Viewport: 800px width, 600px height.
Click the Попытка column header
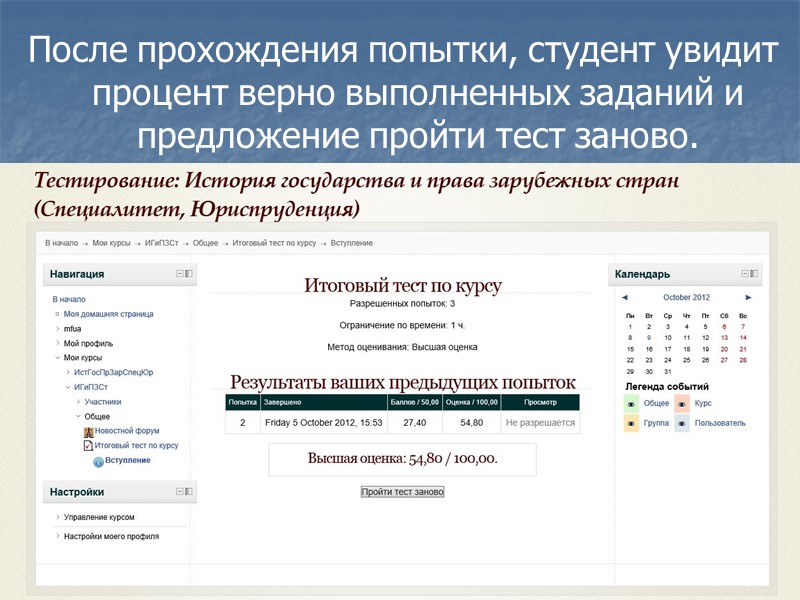click(242, 402)
